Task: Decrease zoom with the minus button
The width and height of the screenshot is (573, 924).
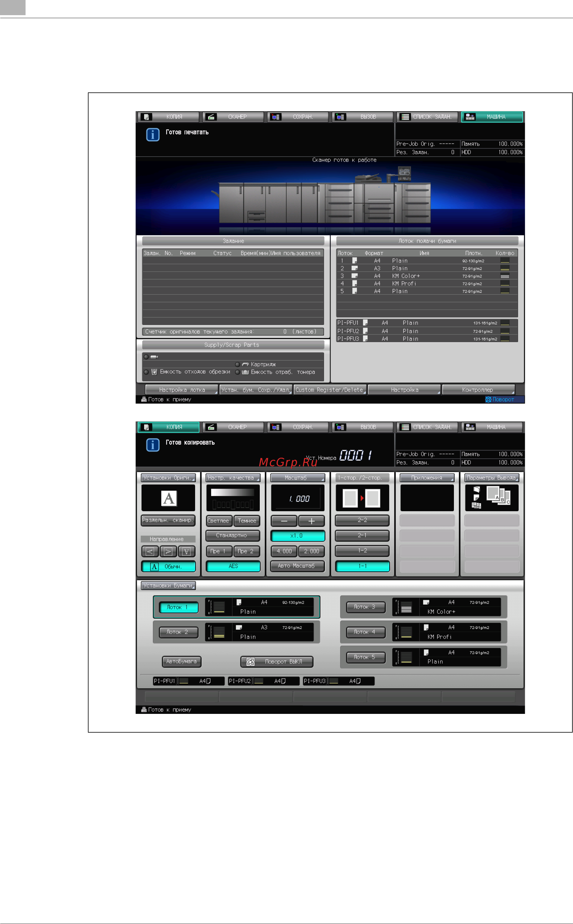Action: point(284,521)
